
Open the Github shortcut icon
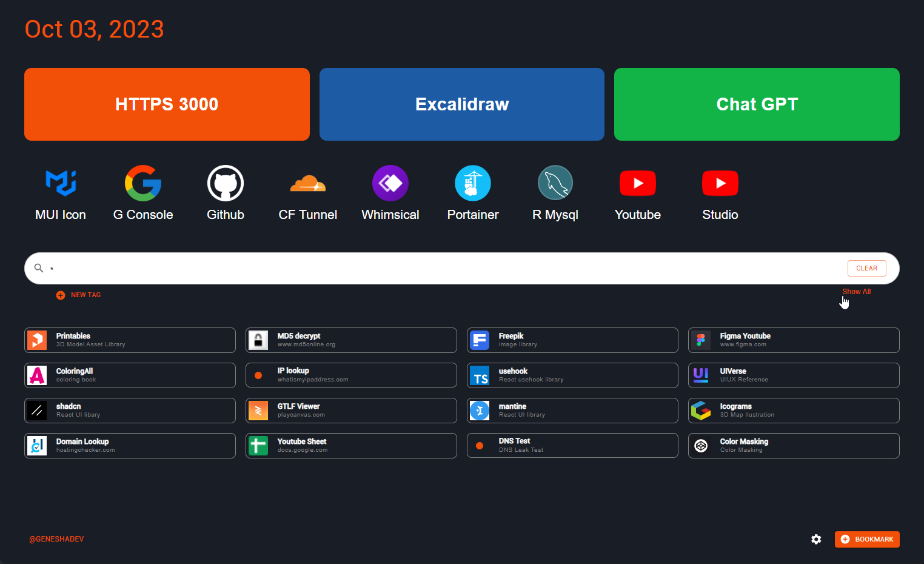(x=226, y=183)
